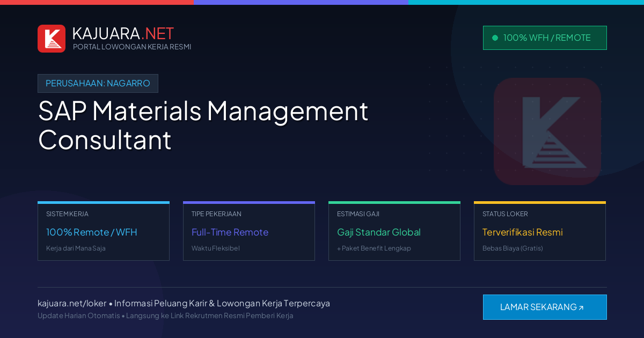Click the Kerja dari Mana Saja text
The image size is (644, 338).
click(x=76, y=248)
